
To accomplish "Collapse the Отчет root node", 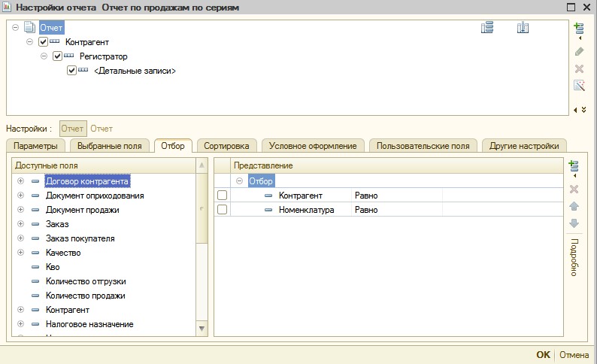I will [x=16, y=27].
